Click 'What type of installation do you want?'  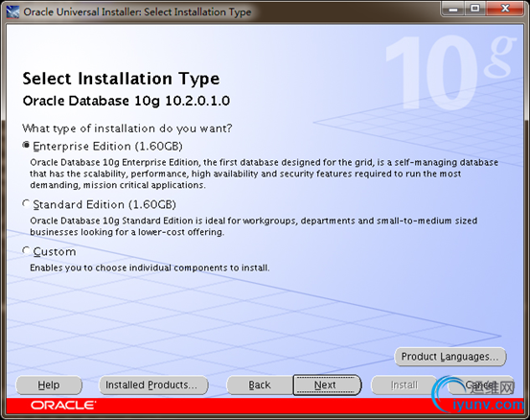coord(127,128)
